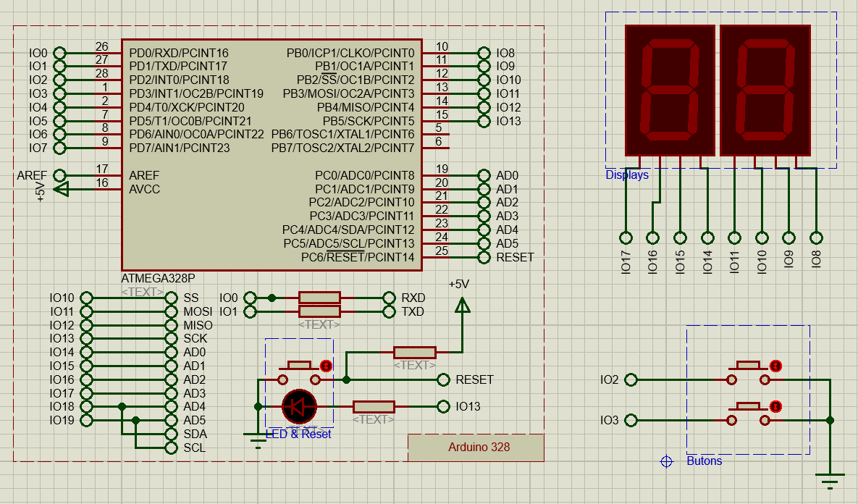Viewport: 858px width, 504px height.
Task: Select the TXD terminal circle
Action: 389,311
